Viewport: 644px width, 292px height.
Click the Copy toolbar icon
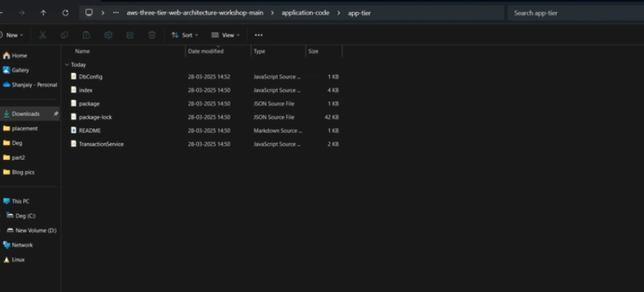coord(64,35)
